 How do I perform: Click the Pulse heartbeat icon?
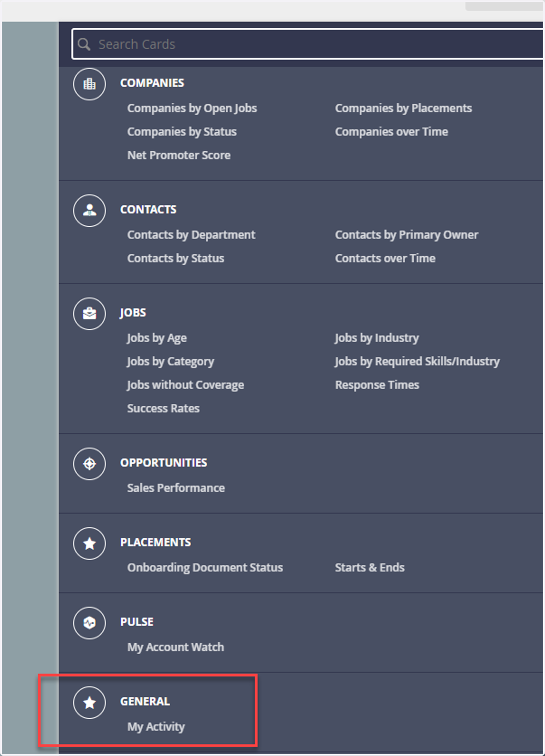tap(89, 622)
